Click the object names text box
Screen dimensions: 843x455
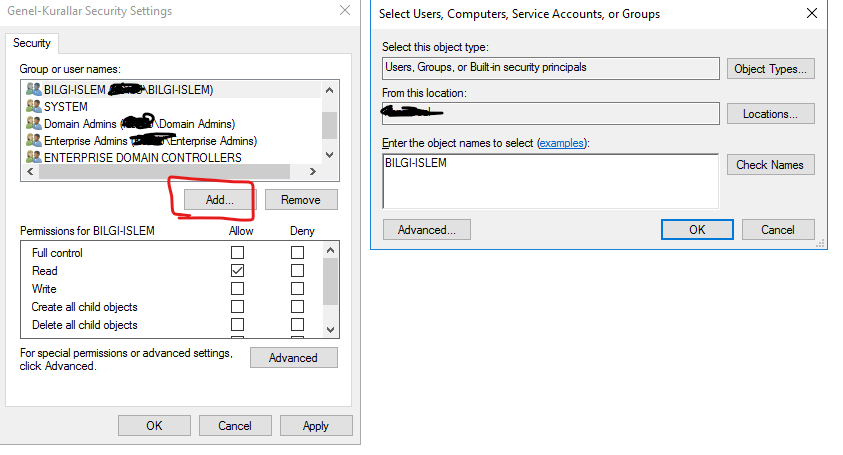point(551,181)
